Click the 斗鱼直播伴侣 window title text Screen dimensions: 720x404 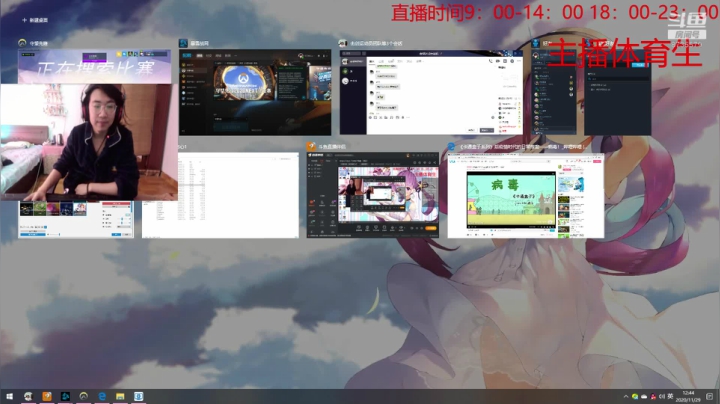point(332,147)
